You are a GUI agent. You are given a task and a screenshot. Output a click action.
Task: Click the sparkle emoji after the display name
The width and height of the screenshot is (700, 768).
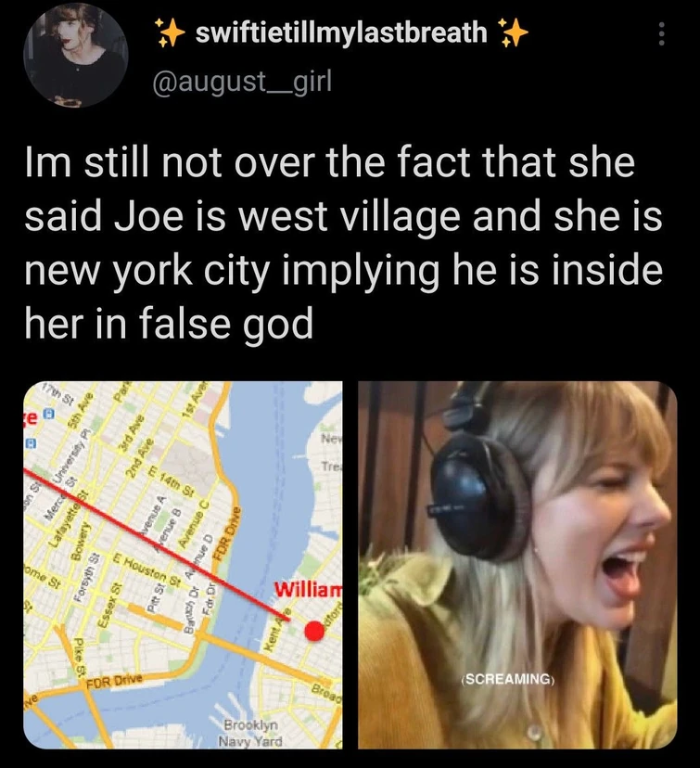click(x=513, y=32)
